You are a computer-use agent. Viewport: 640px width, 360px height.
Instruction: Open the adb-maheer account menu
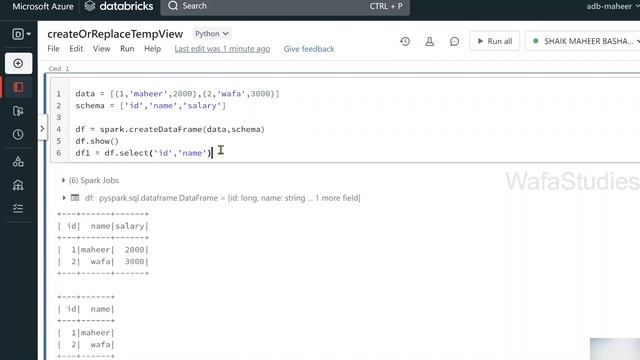click(x=612, y=7)
